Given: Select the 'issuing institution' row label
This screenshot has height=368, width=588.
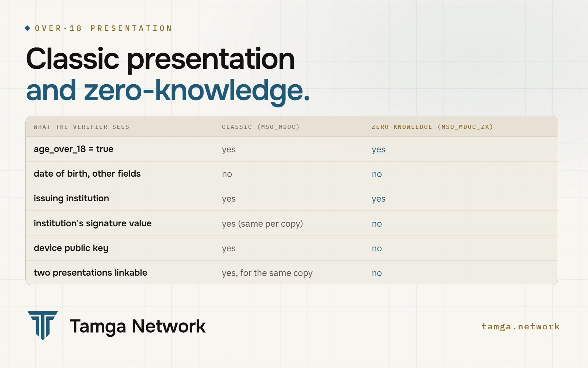Looking at the screenshot, I should pos(71,198).
